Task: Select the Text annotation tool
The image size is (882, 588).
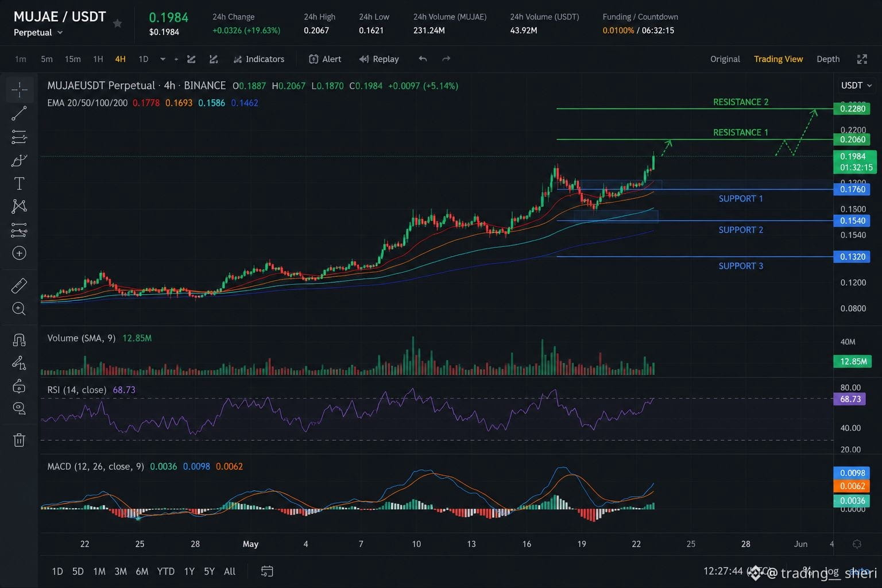Action: [19, 183]
